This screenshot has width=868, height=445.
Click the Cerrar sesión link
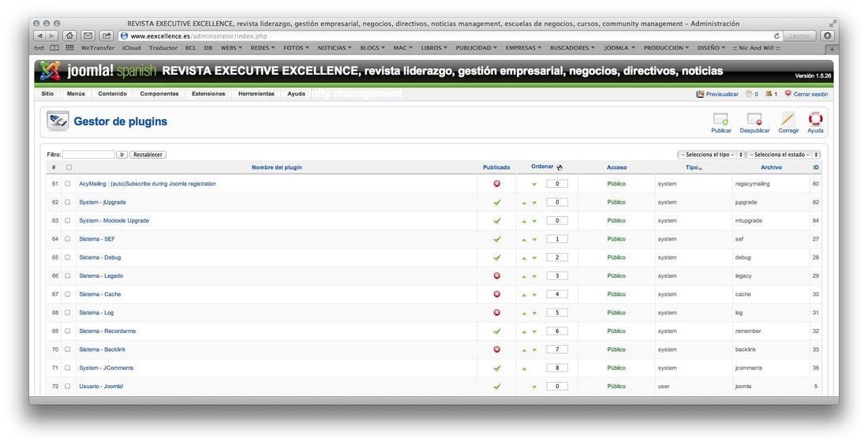pos(810,94)
